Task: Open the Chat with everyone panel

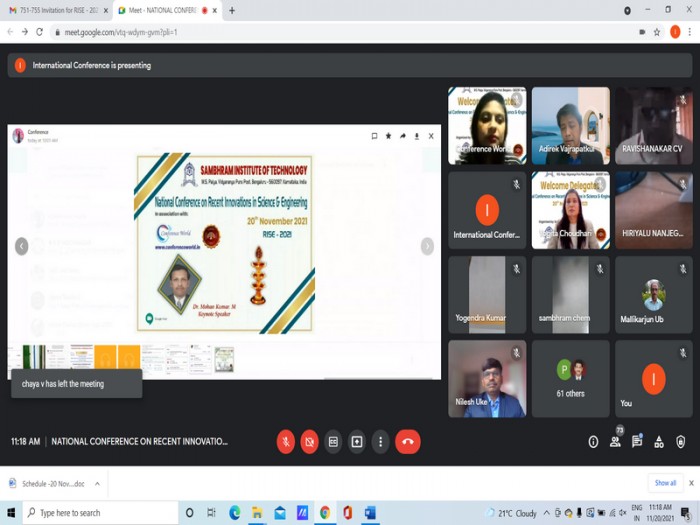Action: [x=637, y=442]
